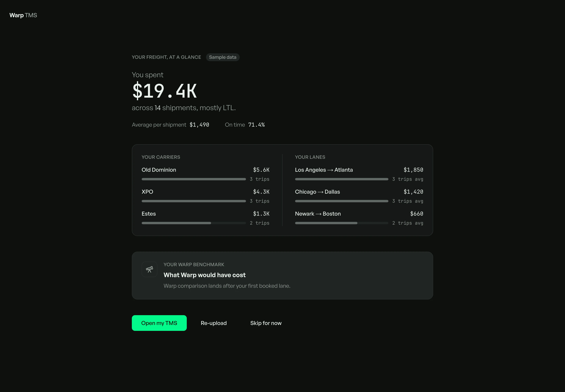
Task: Click the Old Dominion spend bar
Action: [194, 179]
